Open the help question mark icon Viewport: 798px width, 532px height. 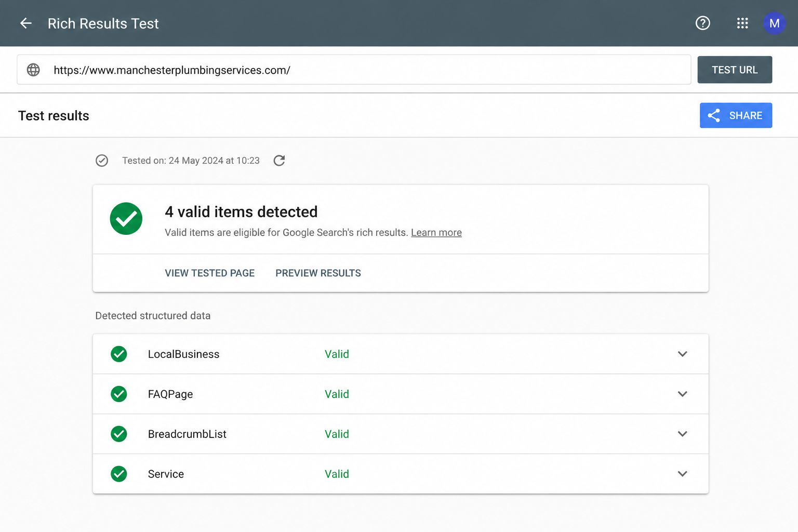[x=702, y=23]
